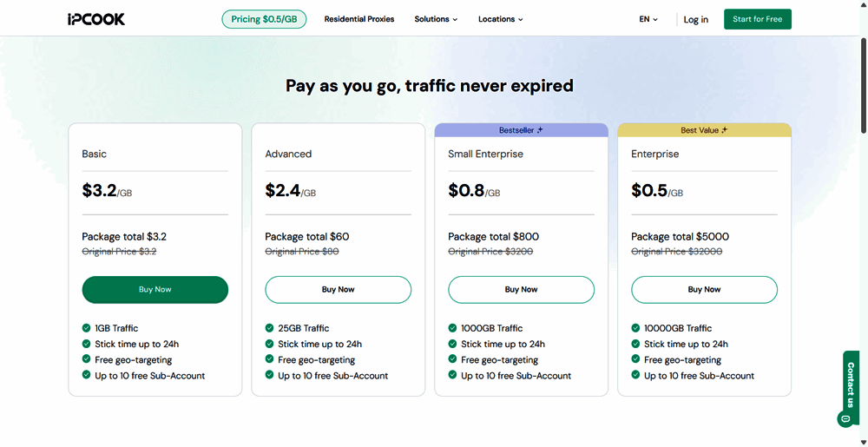This screenshot has width=868, height=447.
Task: Open the EN language selector
Action: point(648,19)
